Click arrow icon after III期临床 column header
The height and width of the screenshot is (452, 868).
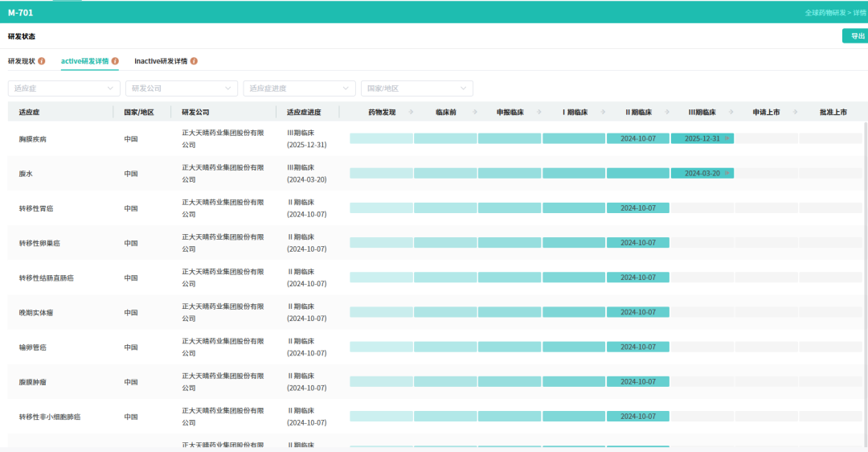(731, 112)
